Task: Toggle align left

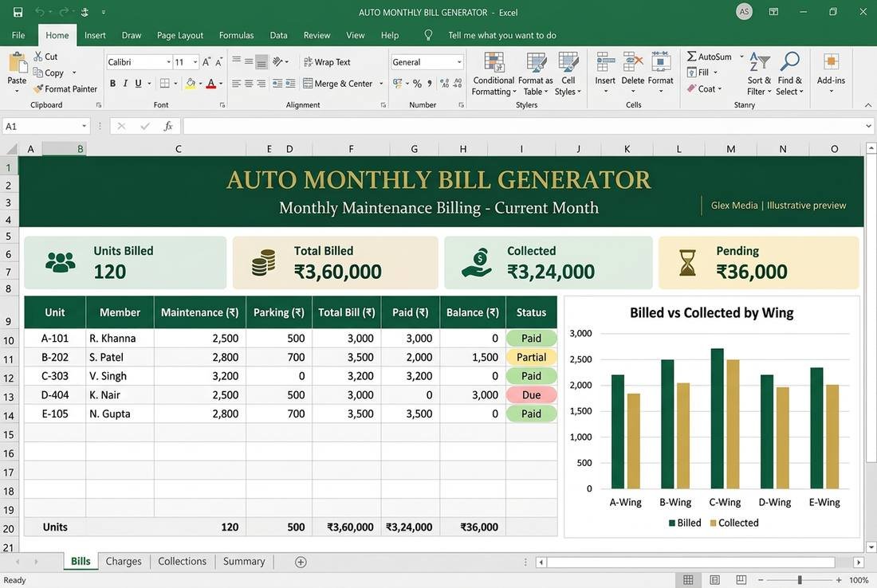Action: (236, 84)
